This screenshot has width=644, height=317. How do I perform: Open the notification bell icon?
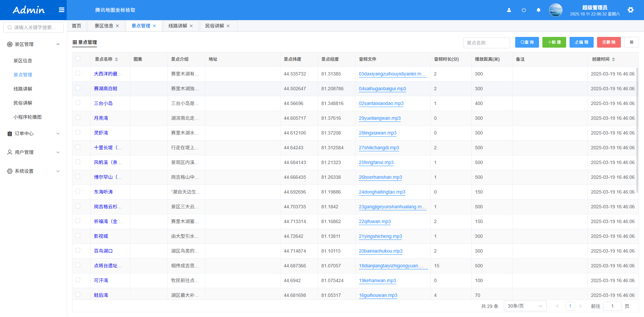coord(538,10)
